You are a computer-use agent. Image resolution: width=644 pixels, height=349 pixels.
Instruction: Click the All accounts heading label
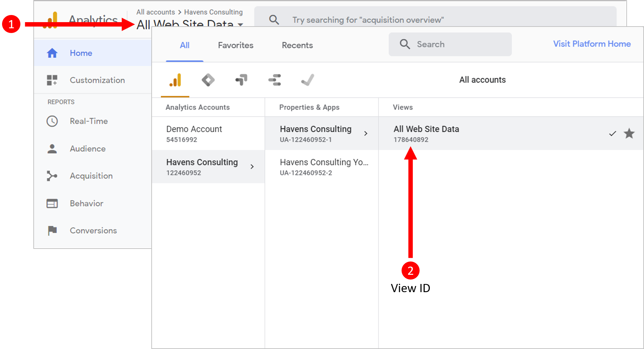point(482,80)
